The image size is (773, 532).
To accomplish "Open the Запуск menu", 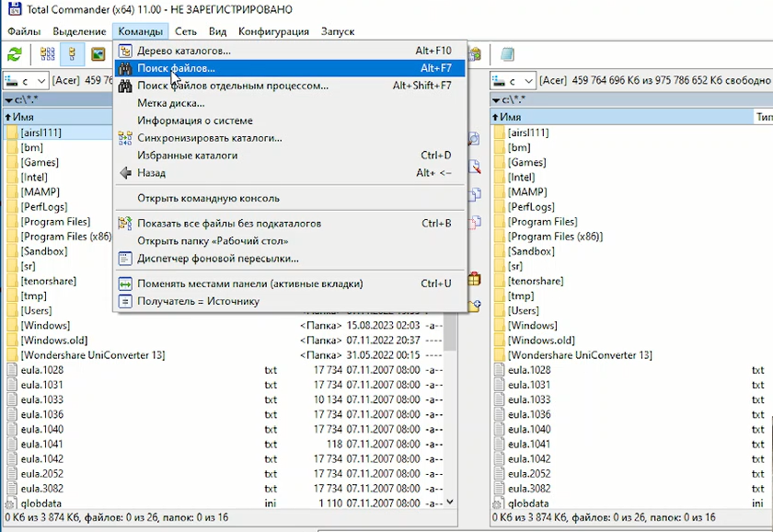I will coord(338,31).
